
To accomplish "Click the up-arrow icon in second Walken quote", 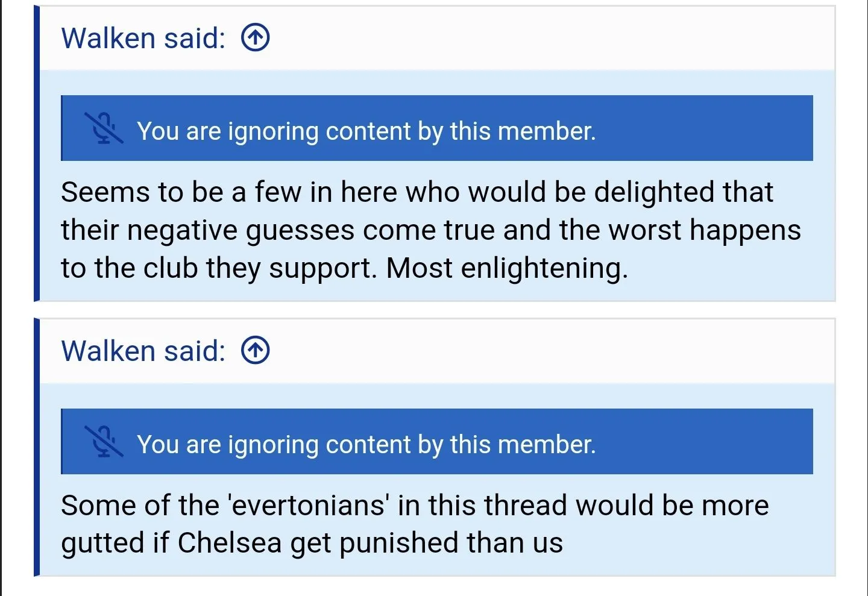I will [x=255, y=351].
